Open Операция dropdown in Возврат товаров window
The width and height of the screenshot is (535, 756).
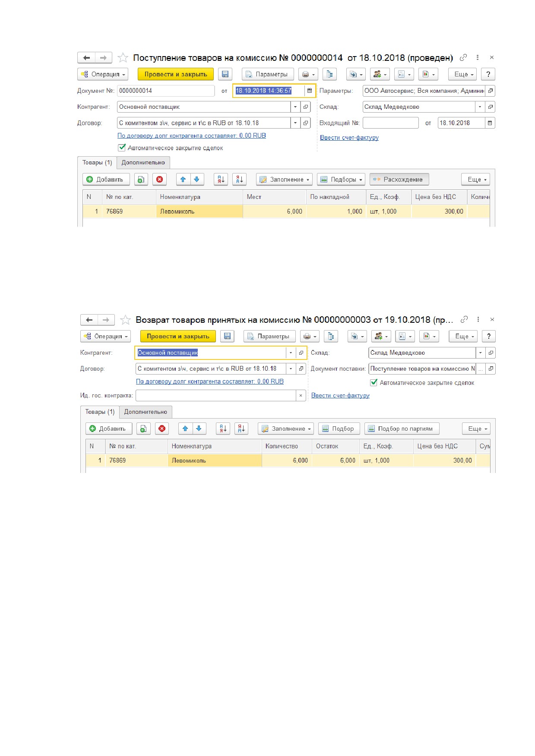pos(105,336)
